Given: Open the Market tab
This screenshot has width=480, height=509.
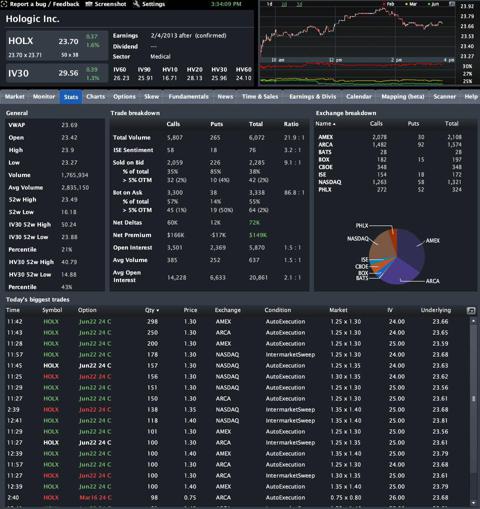Looking at the screenshot, I should click(15, 97).
